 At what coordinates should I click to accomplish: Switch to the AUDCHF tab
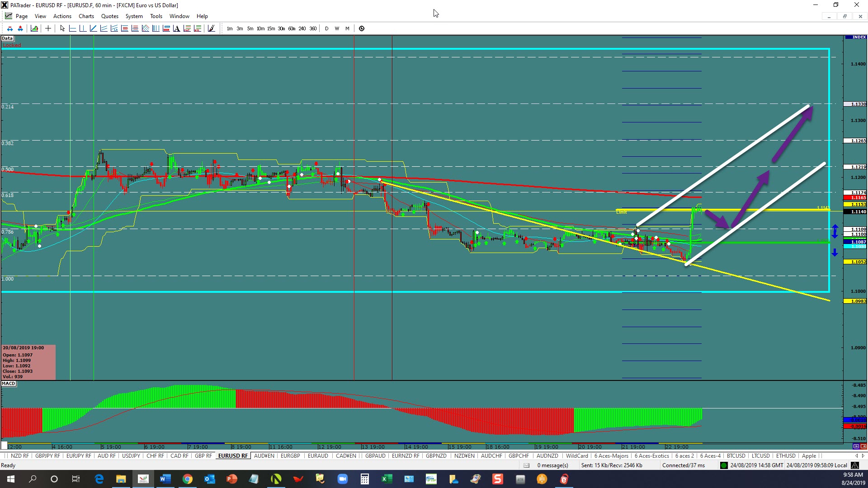491,456
